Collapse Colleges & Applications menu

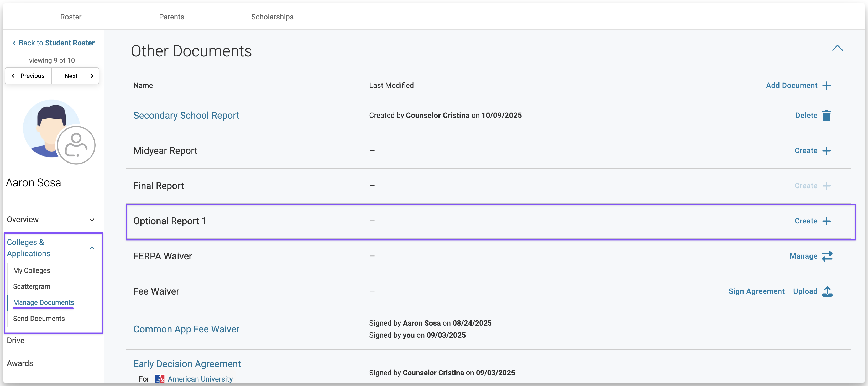(92, 248)
